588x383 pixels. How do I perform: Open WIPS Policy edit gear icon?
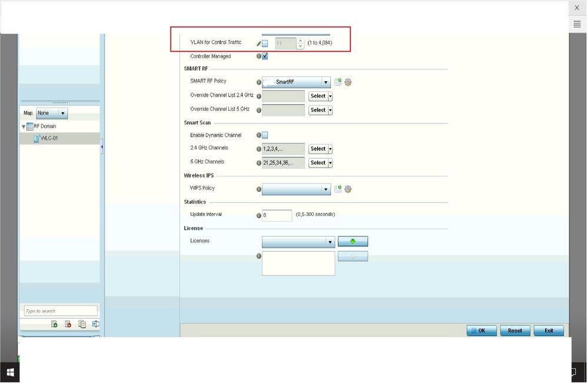coord(348,189)
